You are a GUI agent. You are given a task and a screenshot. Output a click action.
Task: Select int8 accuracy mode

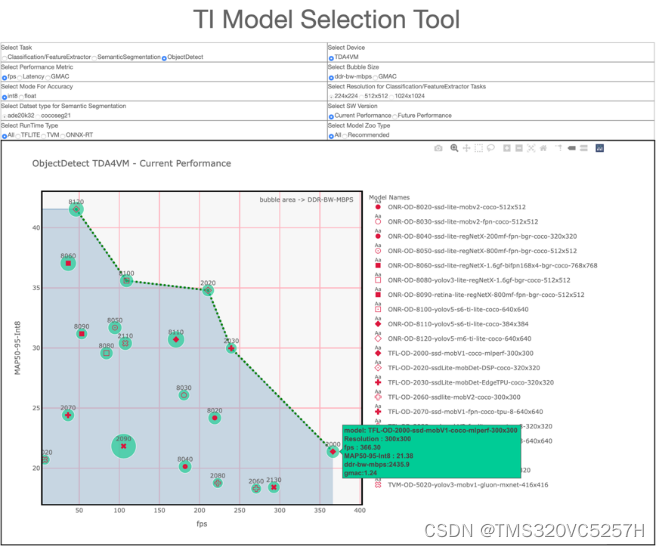point(4,97)
